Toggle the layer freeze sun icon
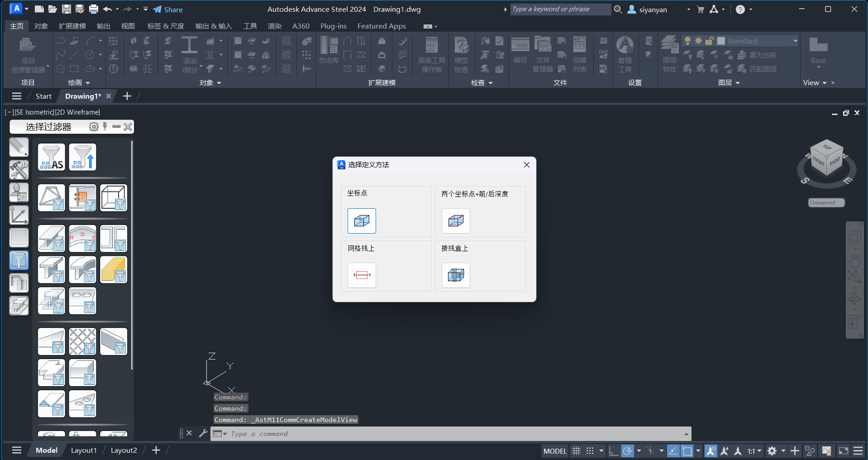Screen dimensions: 868x460 click(699, 41)
